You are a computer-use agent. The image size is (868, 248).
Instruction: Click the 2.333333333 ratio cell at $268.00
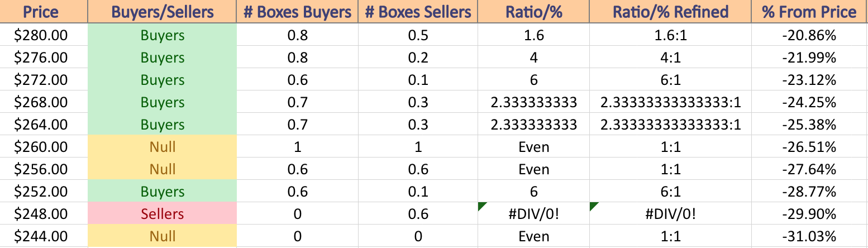click(534, 102)
